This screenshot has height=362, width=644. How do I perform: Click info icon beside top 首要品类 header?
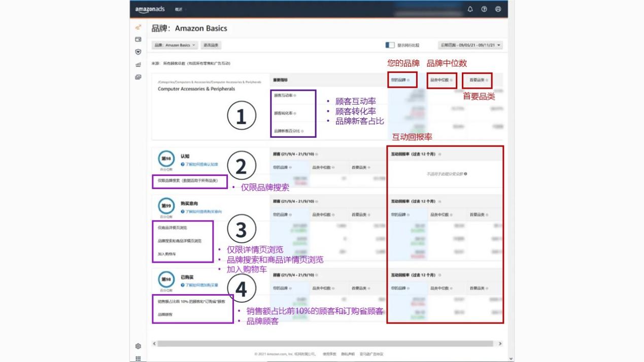(487, 80)
